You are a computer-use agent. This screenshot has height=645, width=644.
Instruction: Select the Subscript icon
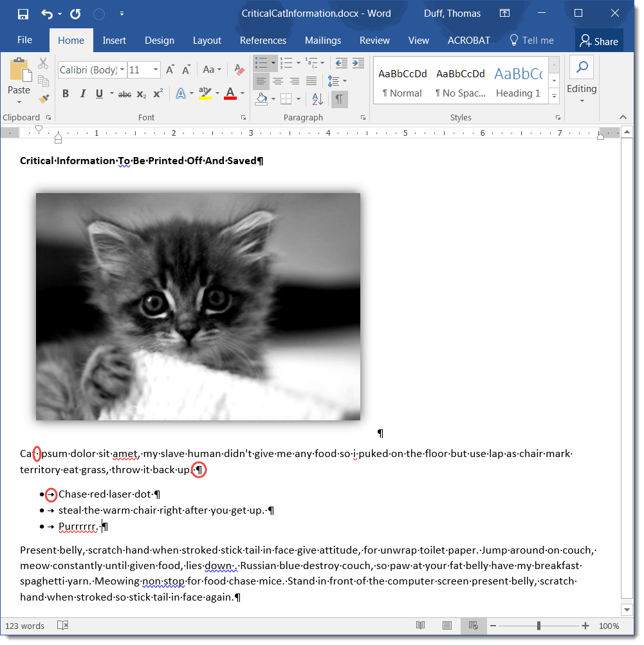140,95
